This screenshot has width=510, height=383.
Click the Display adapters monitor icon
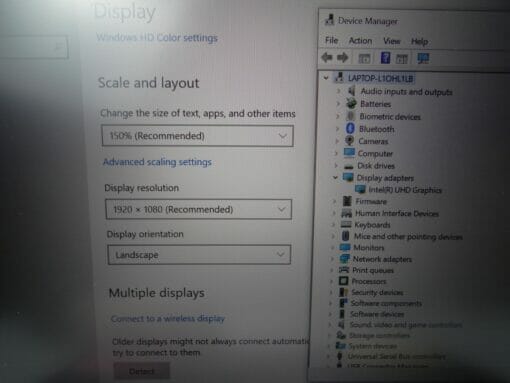tap(348, 177)
